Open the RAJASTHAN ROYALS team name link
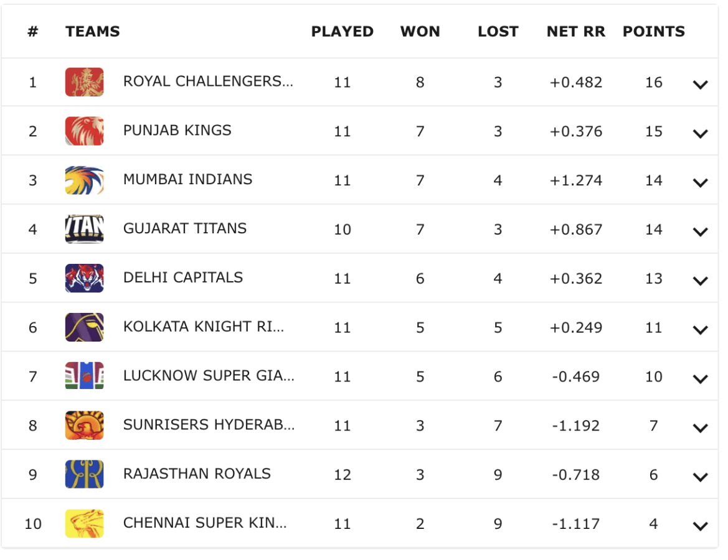The height and width of the screenshot is (560, 728). (x=197, y=474)
